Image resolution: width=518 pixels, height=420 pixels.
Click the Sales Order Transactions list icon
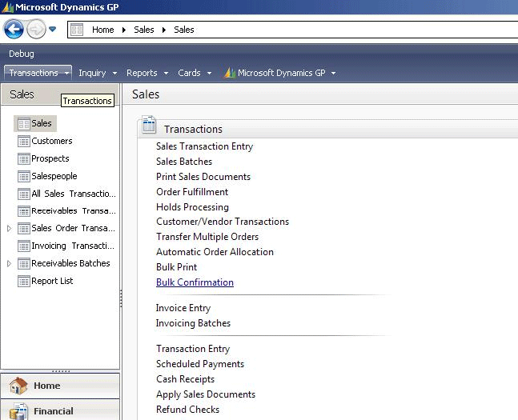(23, 229)
